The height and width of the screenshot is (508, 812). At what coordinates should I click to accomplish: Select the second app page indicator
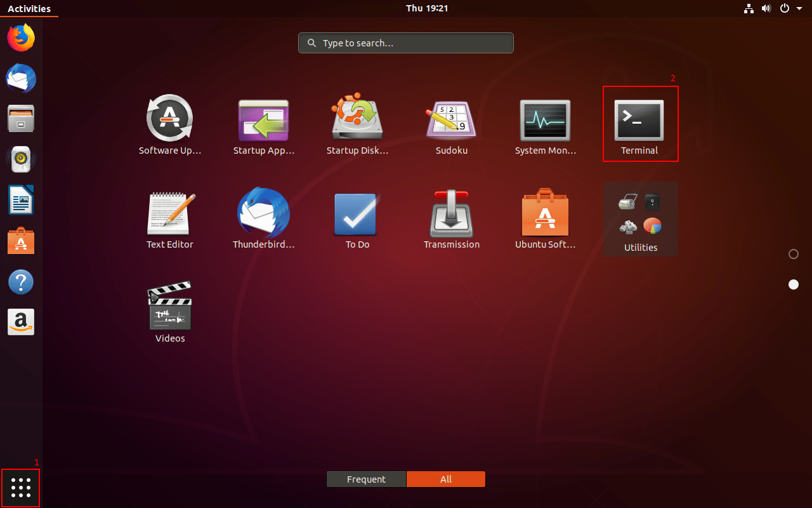(x=793, y=284)
